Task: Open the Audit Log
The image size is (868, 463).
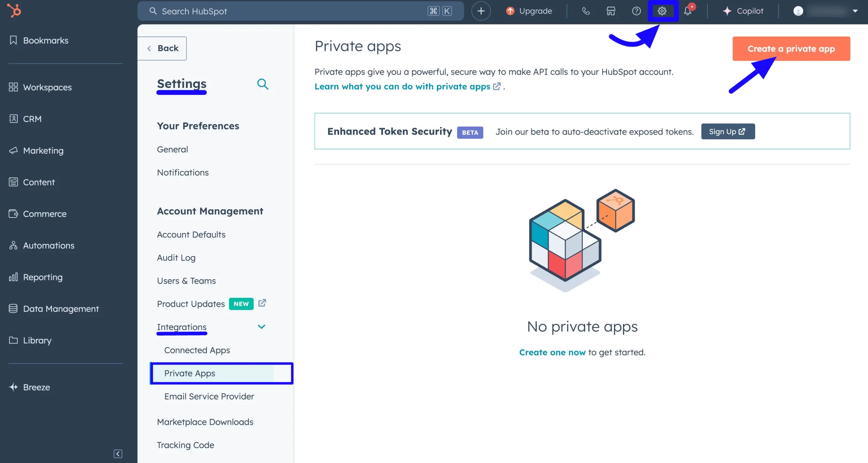Action: (x=176, y=258)
